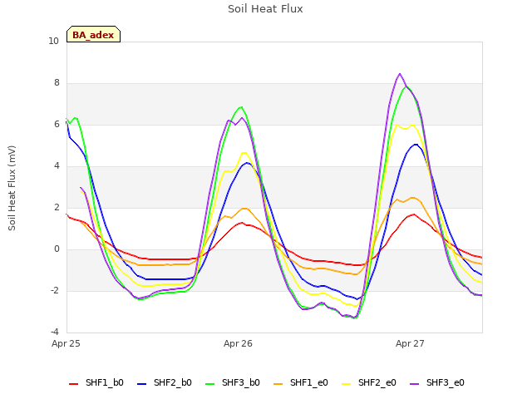This screenshot has height=399, width=532.
Task: Click the 8 y-axis tick label
Action: point(57,83)
